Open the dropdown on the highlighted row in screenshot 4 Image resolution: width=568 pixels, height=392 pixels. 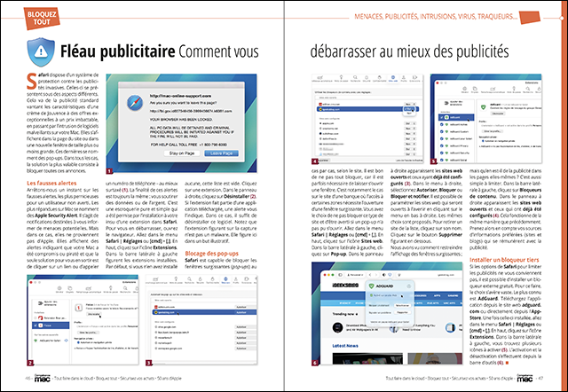pyautogui.click(x=410, y=108)
